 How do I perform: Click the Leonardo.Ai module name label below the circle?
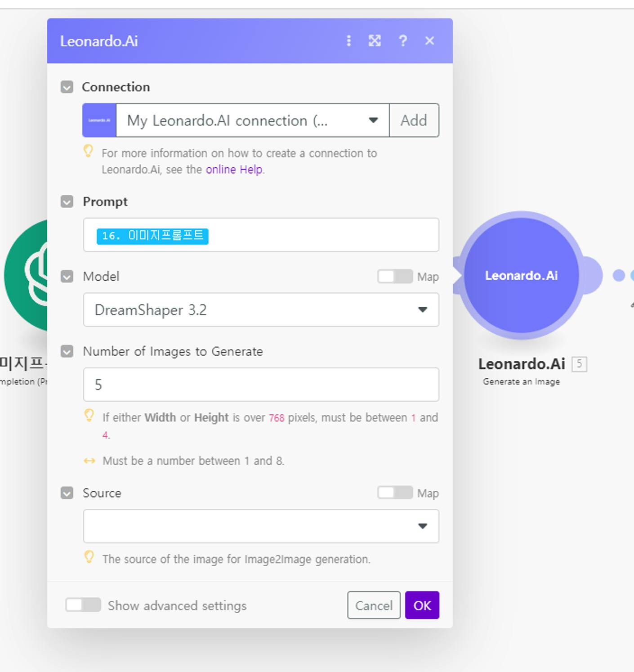click(x=522, y=364)
